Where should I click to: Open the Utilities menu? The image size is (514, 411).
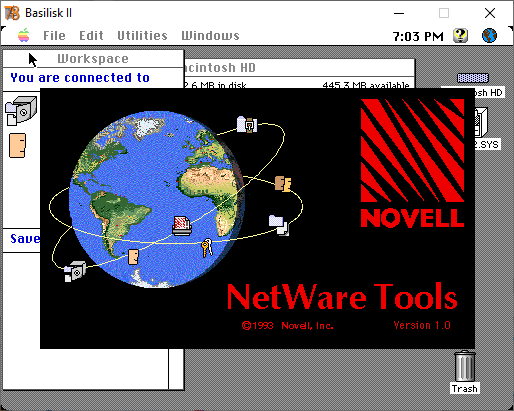click(x=142, y=36)
